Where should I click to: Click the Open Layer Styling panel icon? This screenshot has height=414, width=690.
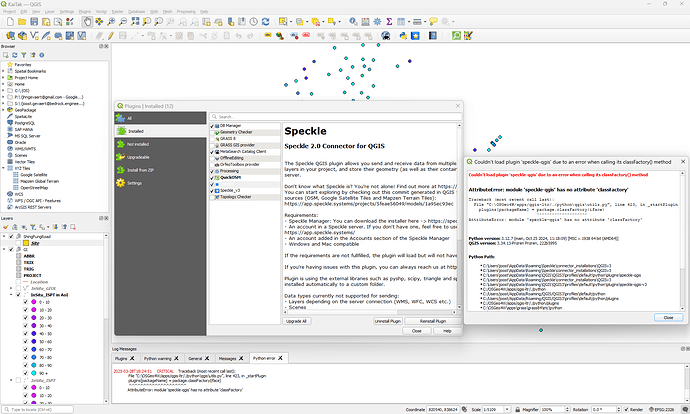[6, 227]
